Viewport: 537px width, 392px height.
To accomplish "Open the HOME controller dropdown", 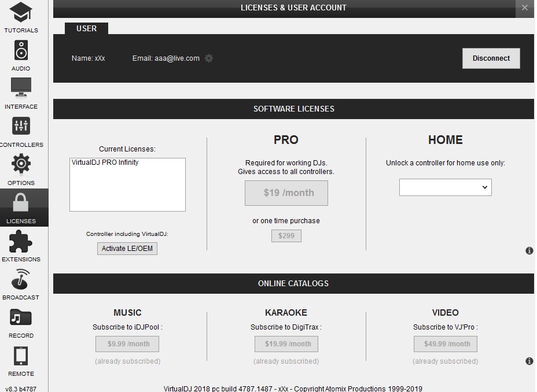I will pyautogui.click(x=445, y=187).
